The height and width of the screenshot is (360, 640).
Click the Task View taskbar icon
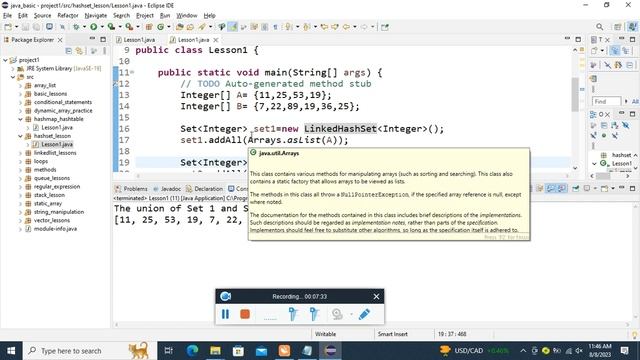(x=169, y=351)
